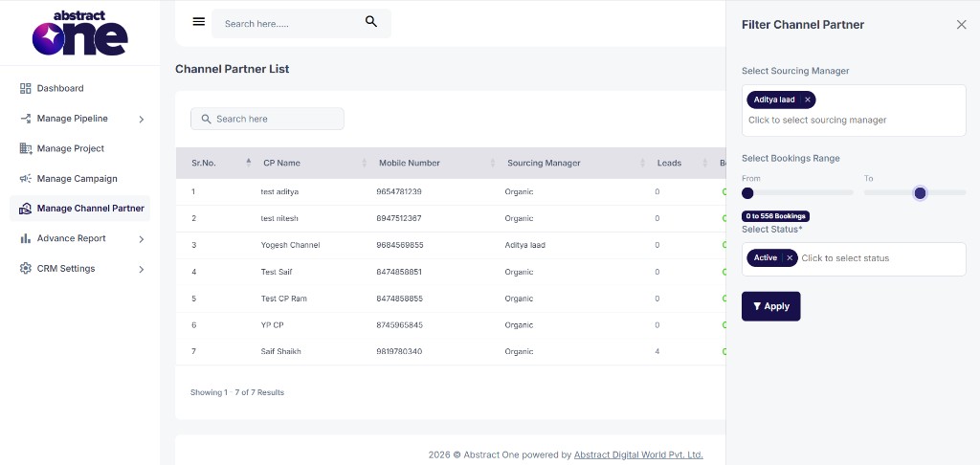The height and width of the screenshot is (465, 980).
Task: Click mobile number 8947512367
Action: pos(399,219)
